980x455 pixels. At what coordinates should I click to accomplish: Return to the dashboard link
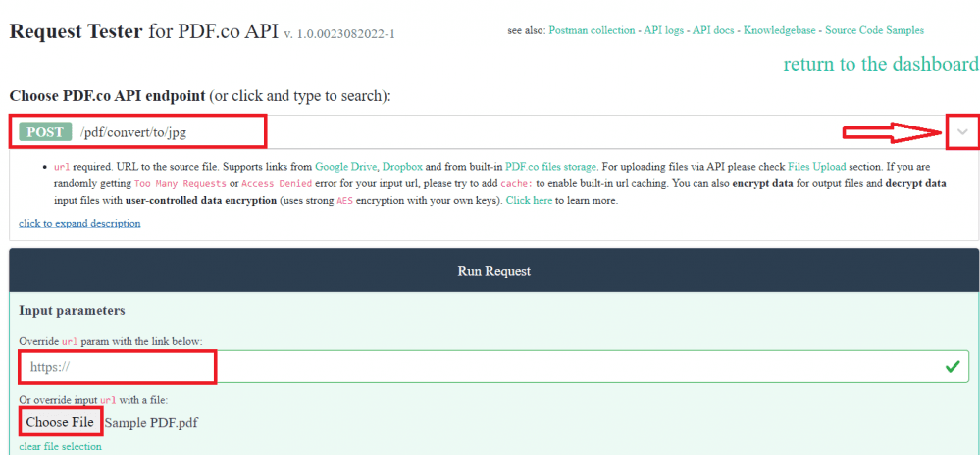pos(881,64)
